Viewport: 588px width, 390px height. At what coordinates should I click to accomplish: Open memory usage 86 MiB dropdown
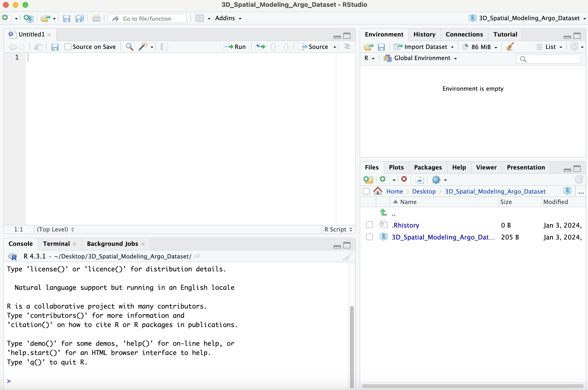479,47
